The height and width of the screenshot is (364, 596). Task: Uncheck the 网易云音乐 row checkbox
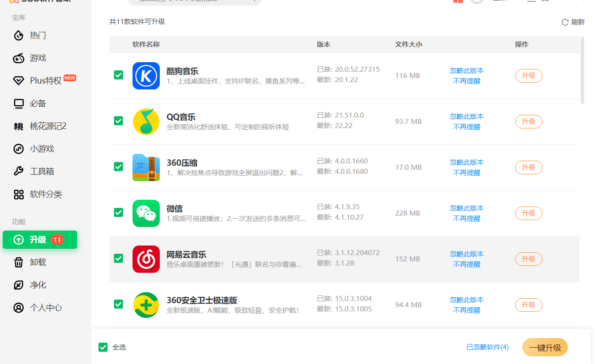[118, 258]
